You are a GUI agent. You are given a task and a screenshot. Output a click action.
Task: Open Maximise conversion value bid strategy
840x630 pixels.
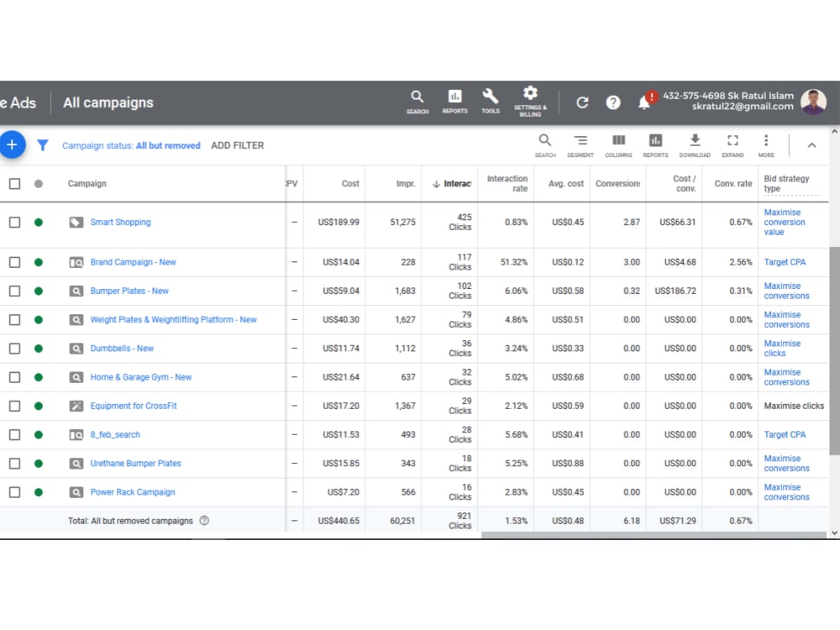pyautogui.click(x=785, y=223)
